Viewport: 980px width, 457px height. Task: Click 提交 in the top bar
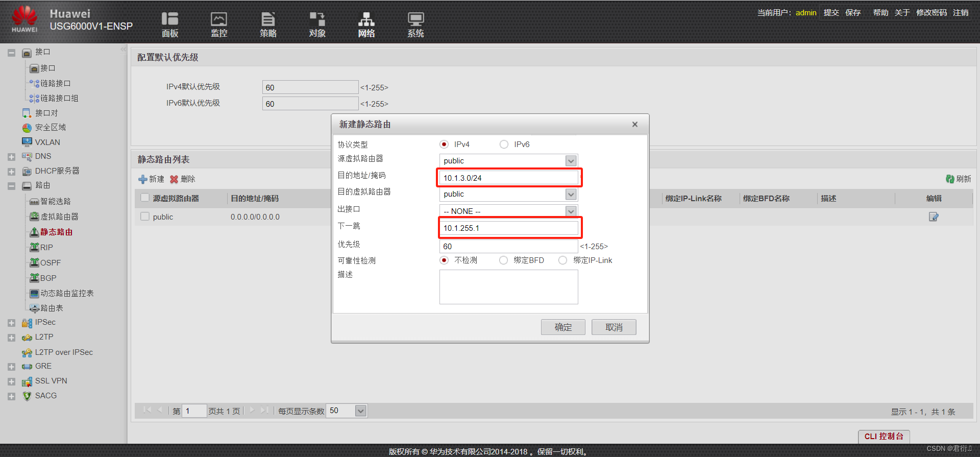pos(831,12)
